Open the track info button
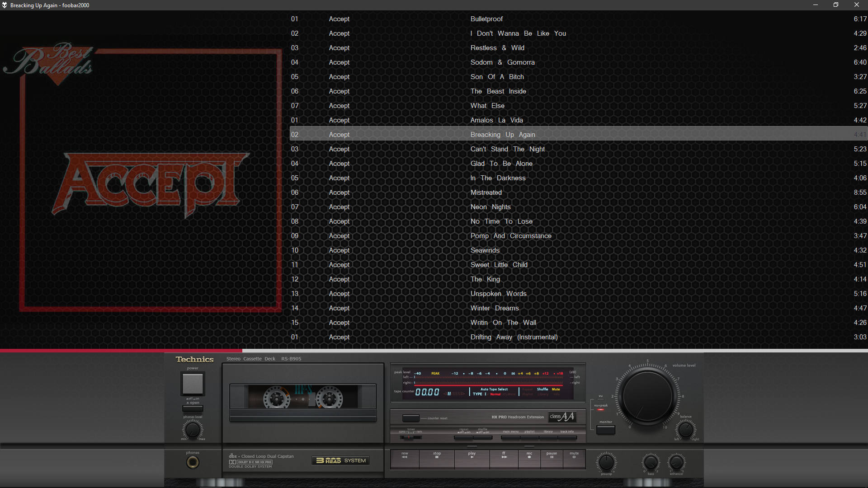868x488 pixels. 567,437
